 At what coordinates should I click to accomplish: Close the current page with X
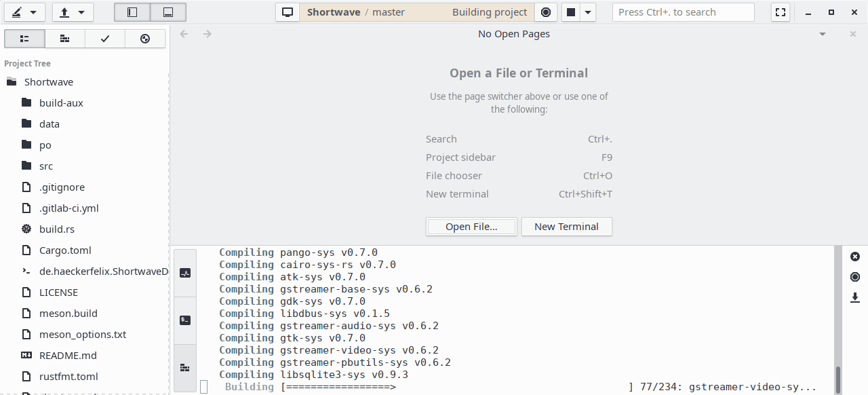[x=853, y=34]
